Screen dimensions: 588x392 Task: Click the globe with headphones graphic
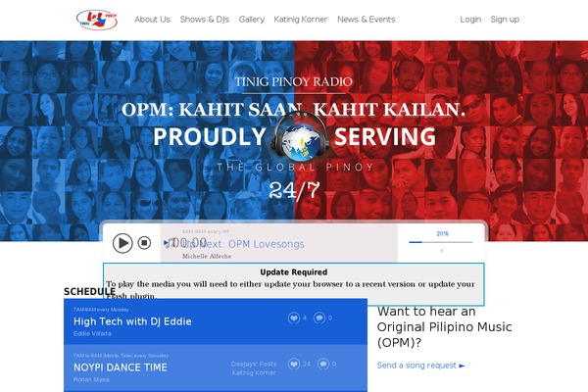pos(300,138)
